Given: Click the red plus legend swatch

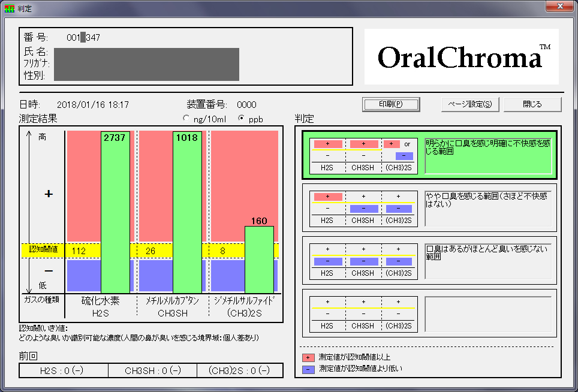Looking at the screenshot, I should [x=309, y=357].
